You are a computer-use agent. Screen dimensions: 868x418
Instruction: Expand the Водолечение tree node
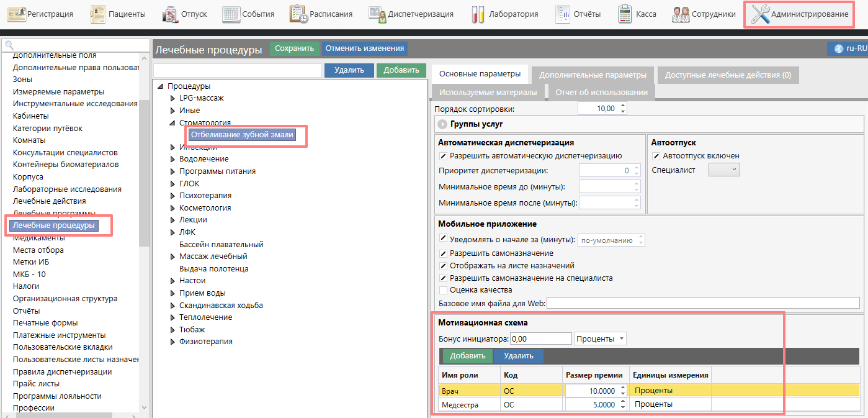173,159
